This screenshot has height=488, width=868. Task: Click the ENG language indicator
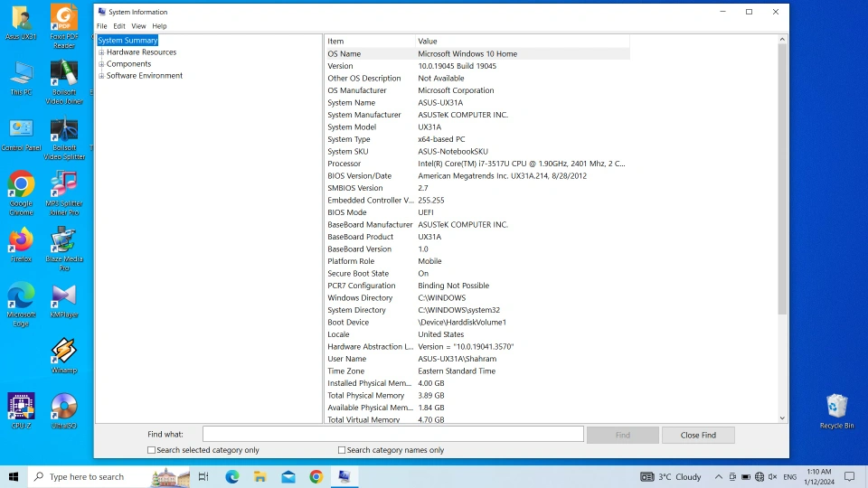tap(790, 476)
